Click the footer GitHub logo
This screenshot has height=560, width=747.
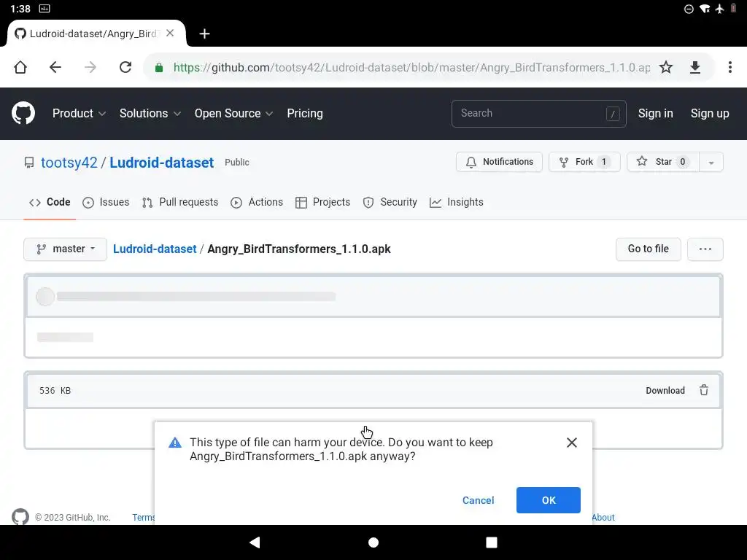click(20, 516)
